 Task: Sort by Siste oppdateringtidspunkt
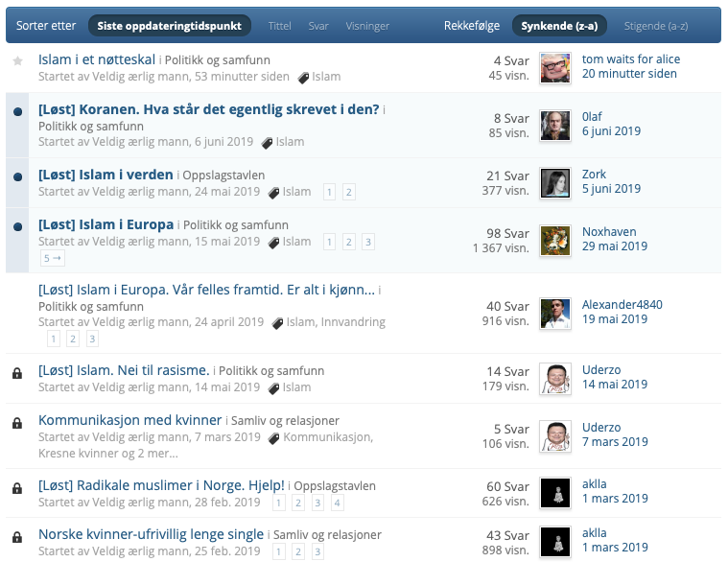pyautogui.click(x=170, y=26)
